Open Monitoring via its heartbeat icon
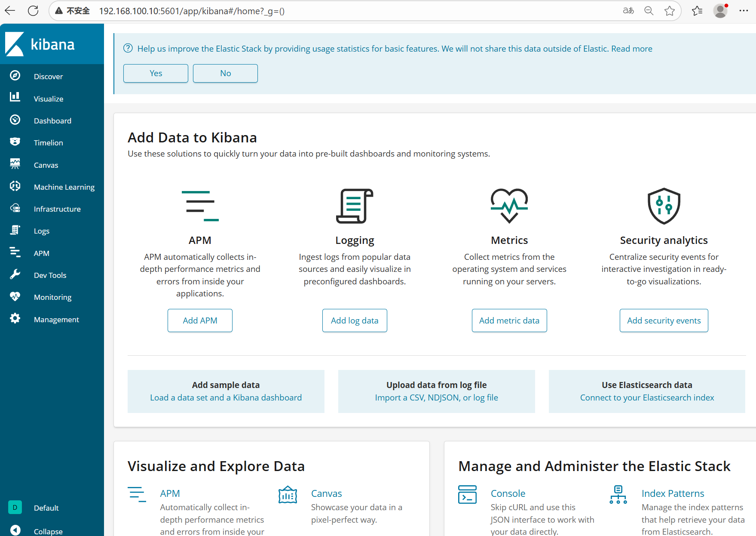756x536 pixels. 15,296
